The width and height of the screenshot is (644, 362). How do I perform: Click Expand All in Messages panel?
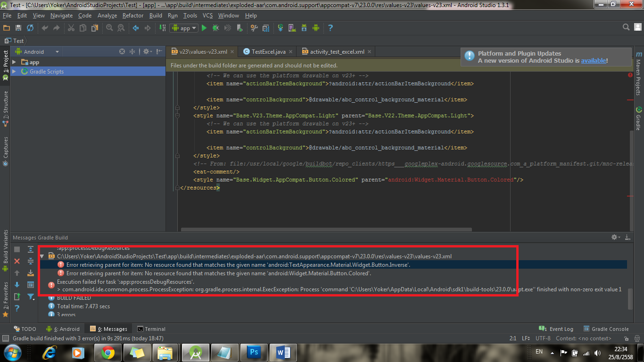(x=31, y=249)
